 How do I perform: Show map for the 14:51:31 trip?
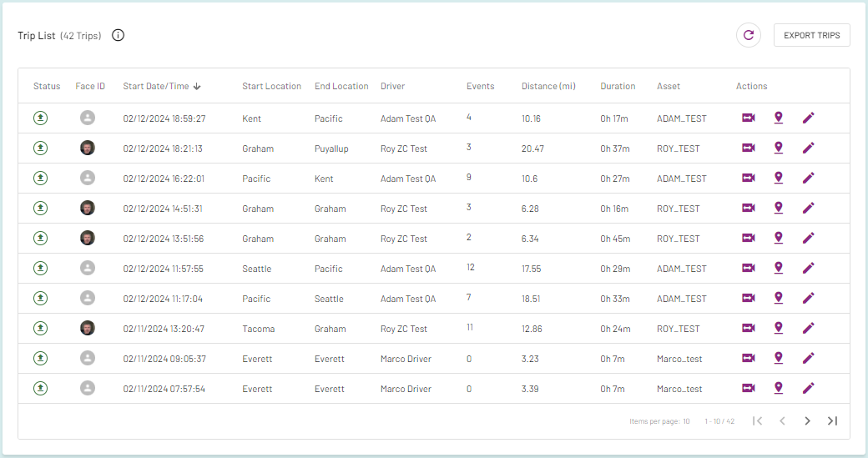pyautogui.click(x=779, y=208)
